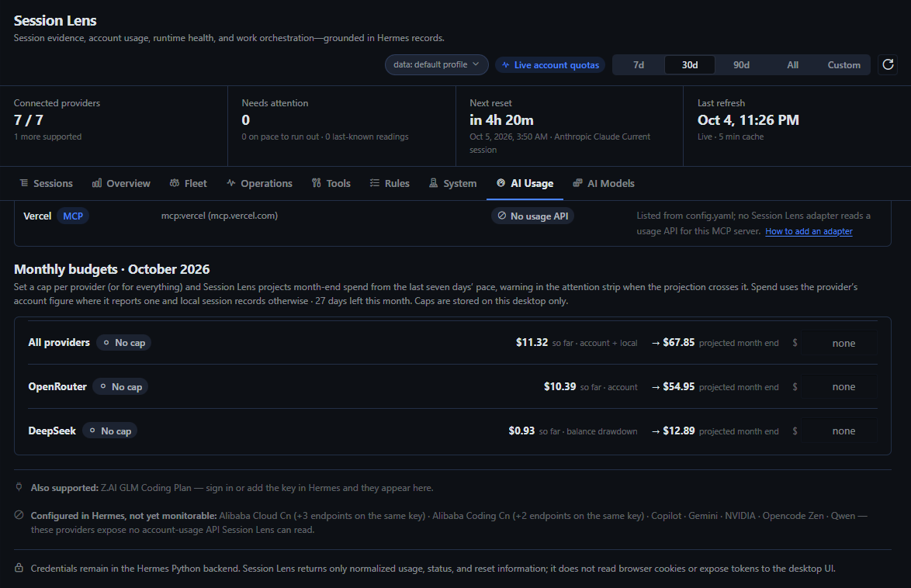Screen dimensions: 911x588
Task: Switch to the Tools tab
Action: 331,183
